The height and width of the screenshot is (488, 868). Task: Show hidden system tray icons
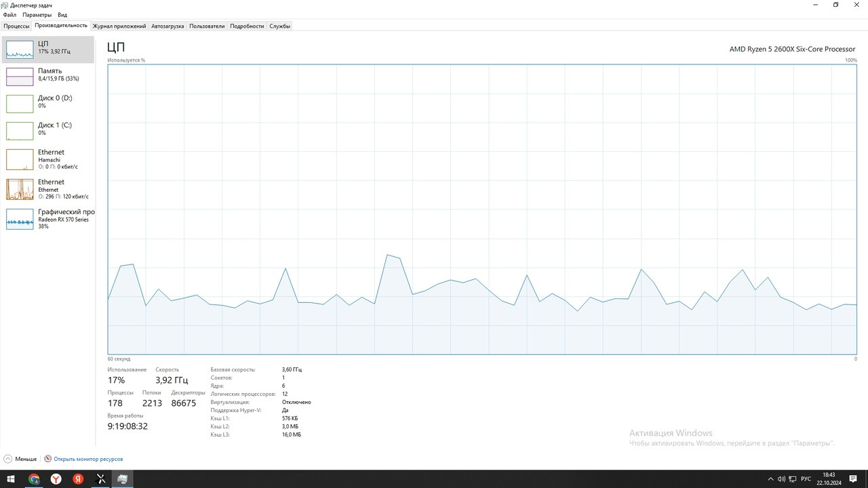(770, 479)
